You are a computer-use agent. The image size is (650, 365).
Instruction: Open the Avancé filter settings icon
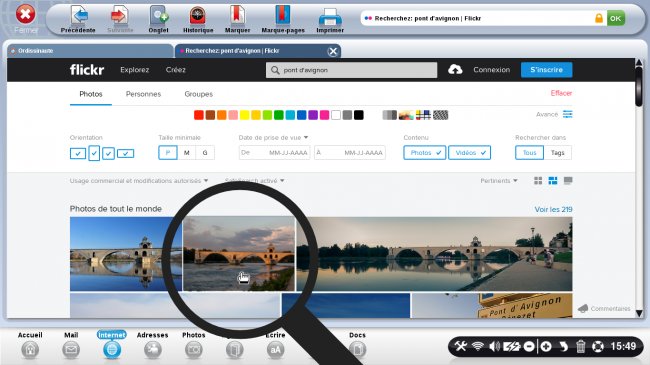568,114
